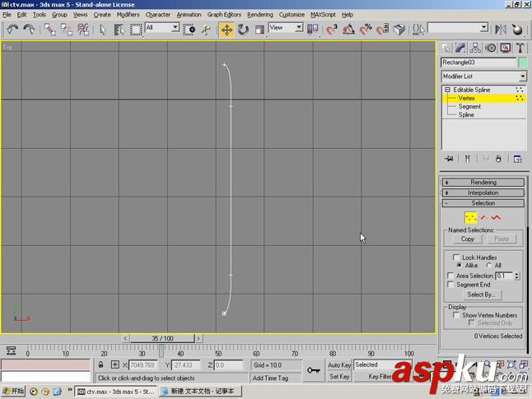The height and width of the screenshot is (399, 532).
Task: Click the Select By... button
Action: point(481,295)
